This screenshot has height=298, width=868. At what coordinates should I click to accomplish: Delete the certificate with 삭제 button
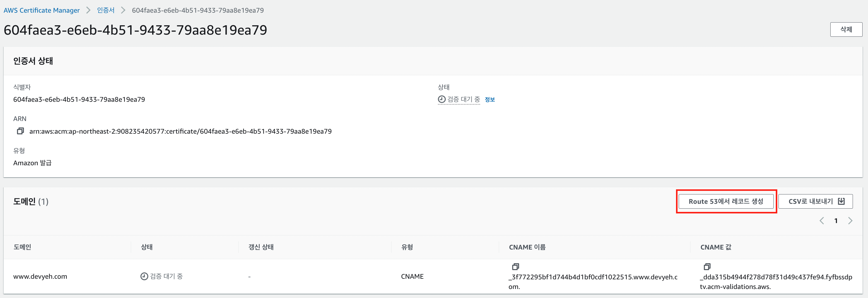846,29
